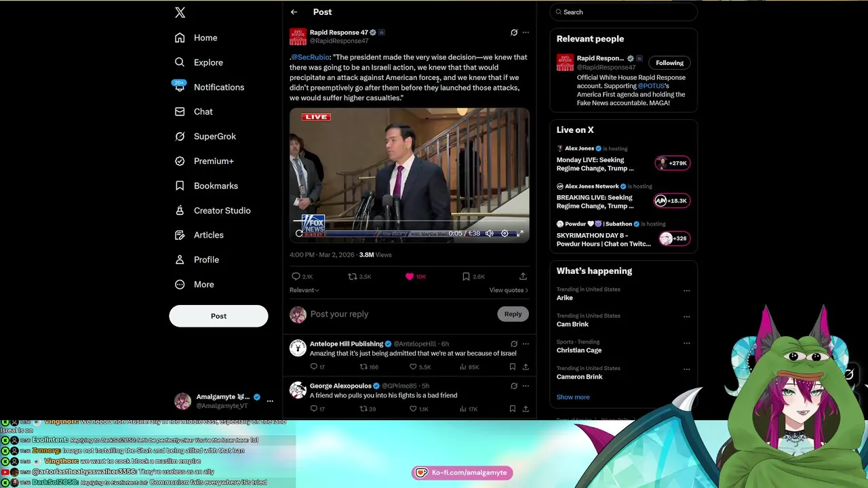Image resolution: width=868 pixels, height=488 pixels.
Task: Click the share icon on main post
Action: tap(523, 277)
